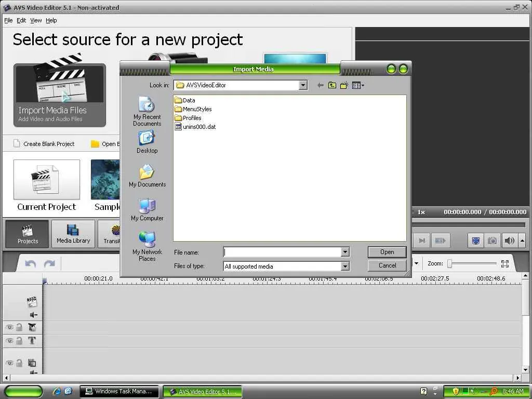Select the MenuStyles folder
The image size is (532, 399).
(x=193, y=109)
